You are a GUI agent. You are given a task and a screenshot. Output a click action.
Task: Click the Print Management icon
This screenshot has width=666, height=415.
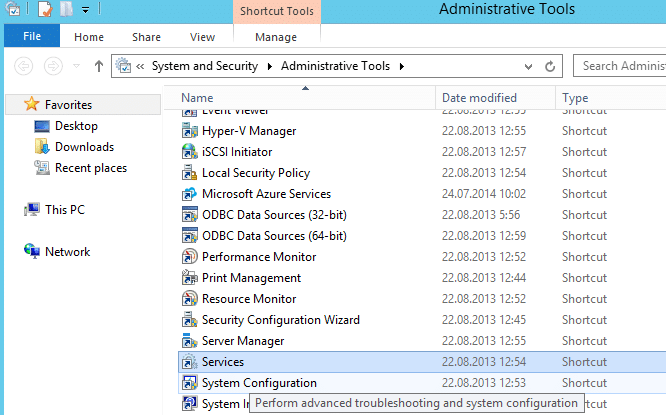pyautogui.click(x=189, y=278)
